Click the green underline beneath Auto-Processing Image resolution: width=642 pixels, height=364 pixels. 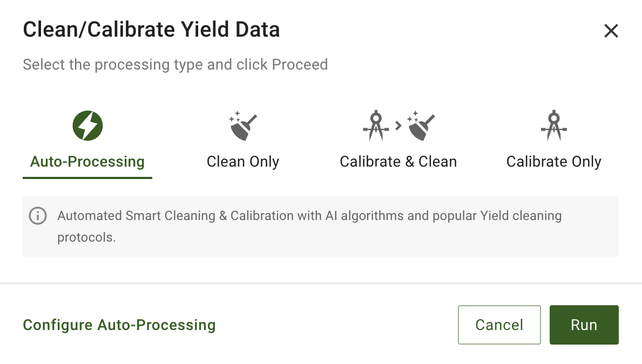coord(87,177)
